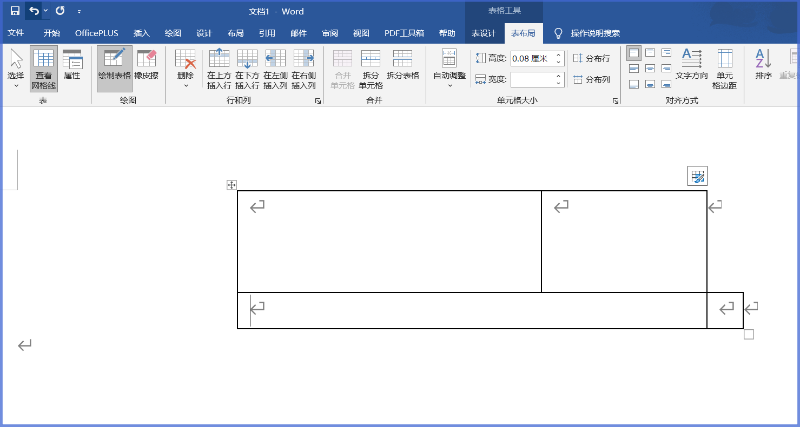Open the 绘图 ribbon tab
The height and width of the screenshot is (427, 800).
pos(173,33)
